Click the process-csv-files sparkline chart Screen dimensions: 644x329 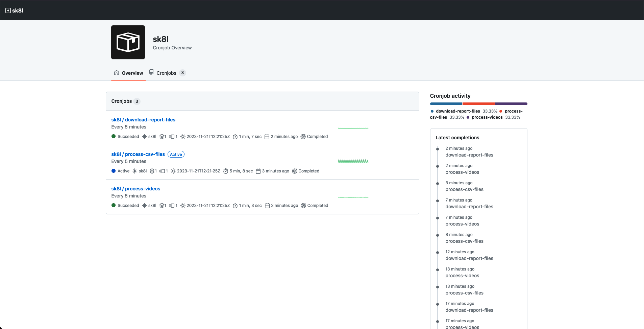(x=353, y=161)
